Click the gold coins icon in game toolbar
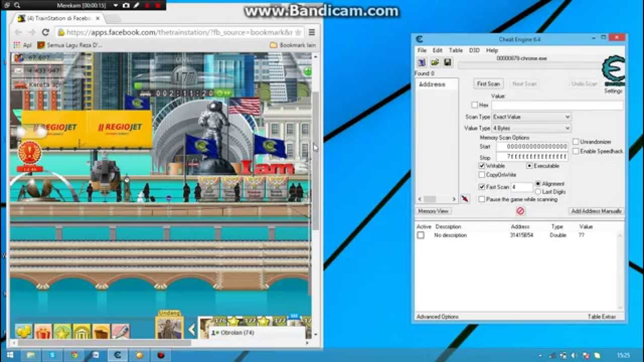Viewport: 644px width, 362px height. pyautogui.click(x=23, y=331)
